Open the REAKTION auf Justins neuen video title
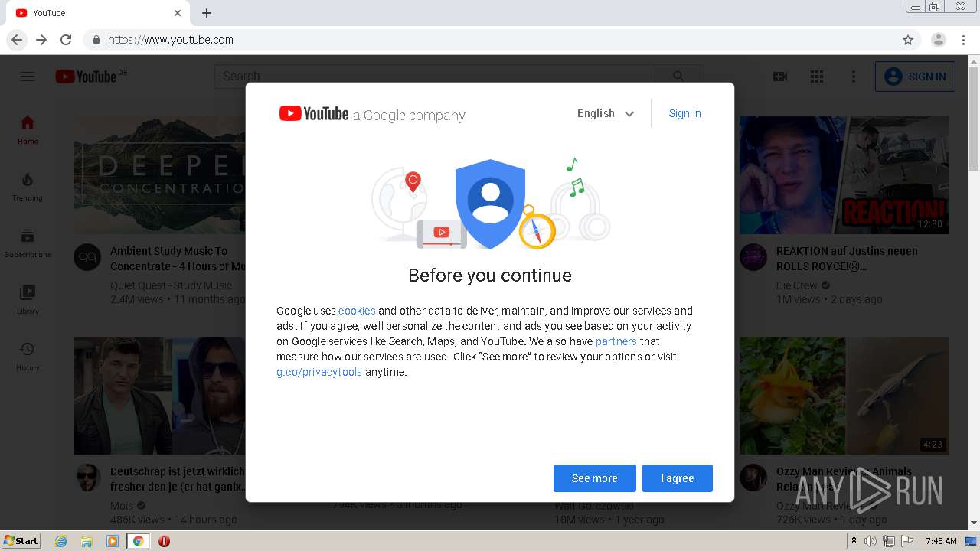The height and width of the screenshot is (551, 980). (847, 259)
